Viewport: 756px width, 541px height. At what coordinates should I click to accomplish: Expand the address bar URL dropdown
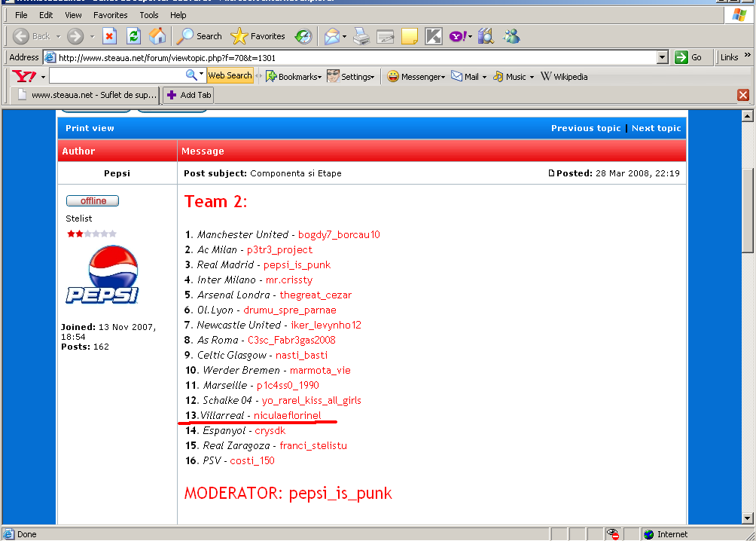click(x=662, y=57)
